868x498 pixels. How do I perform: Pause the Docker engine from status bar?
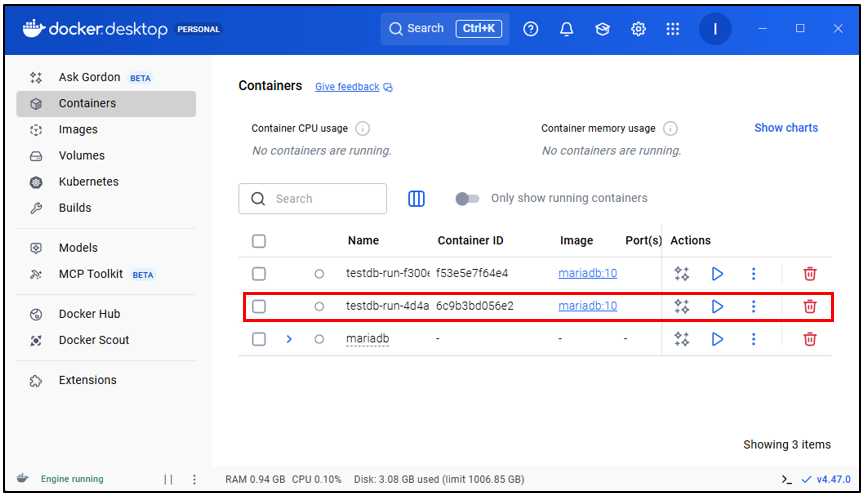(168, 480)
